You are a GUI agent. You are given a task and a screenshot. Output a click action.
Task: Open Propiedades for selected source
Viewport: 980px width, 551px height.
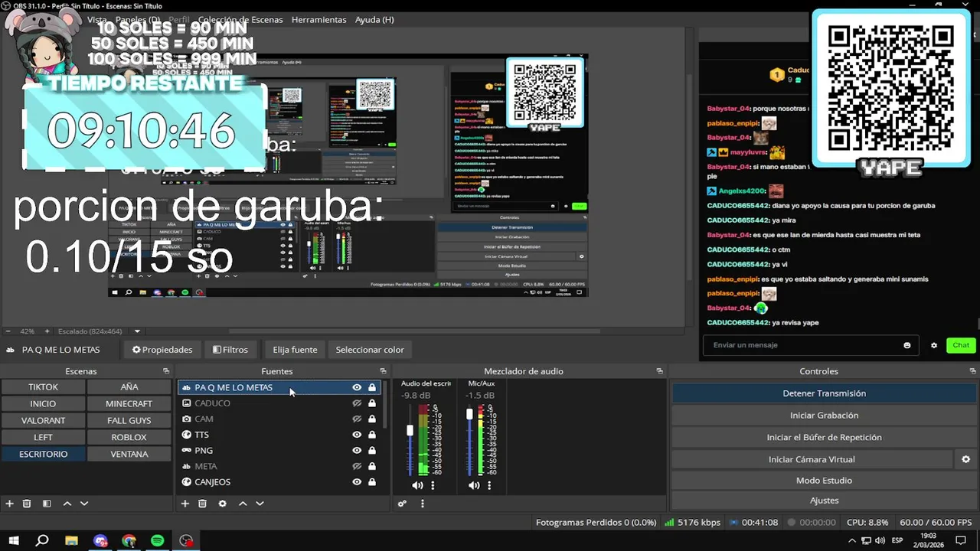click(x=162, y=350)
